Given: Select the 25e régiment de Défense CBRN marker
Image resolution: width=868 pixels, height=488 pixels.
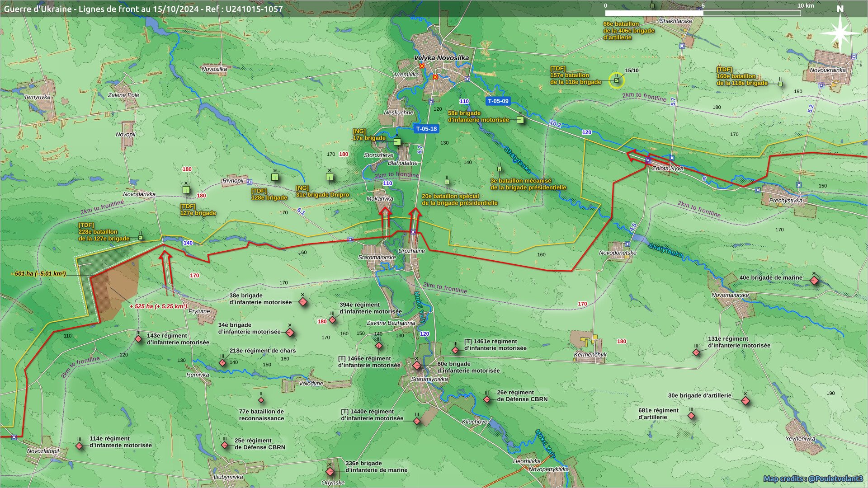Looking at the screenshot, I should point(225,445).
